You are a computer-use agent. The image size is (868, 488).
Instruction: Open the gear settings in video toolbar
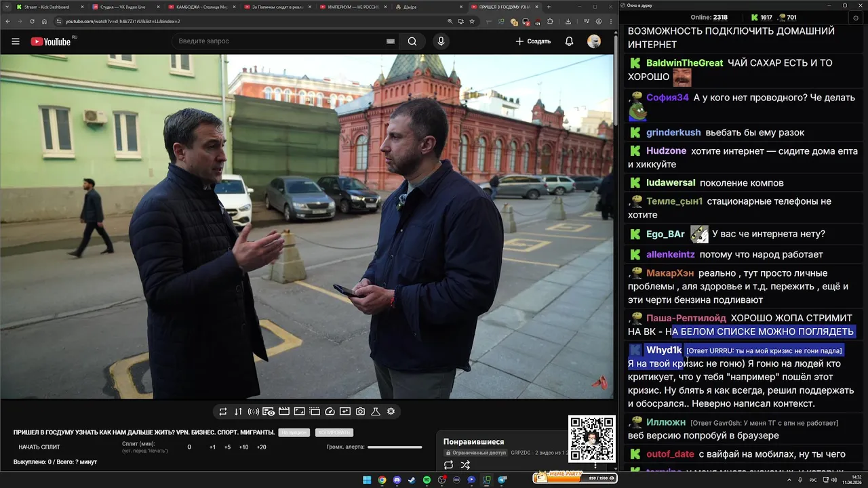pyautogui.click(x=391, y=411)
